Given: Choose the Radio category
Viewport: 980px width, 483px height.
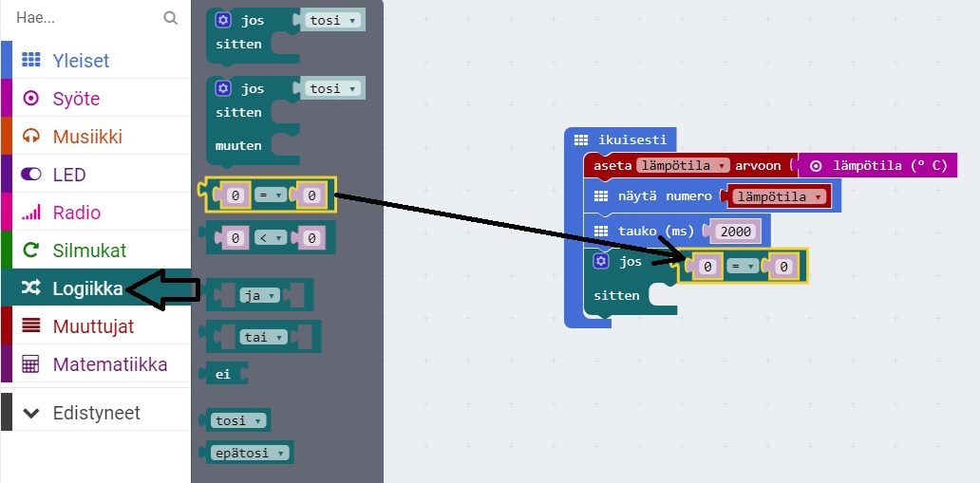Looking at the screenshot, I should pyautogui.click(x=76, y=212).
